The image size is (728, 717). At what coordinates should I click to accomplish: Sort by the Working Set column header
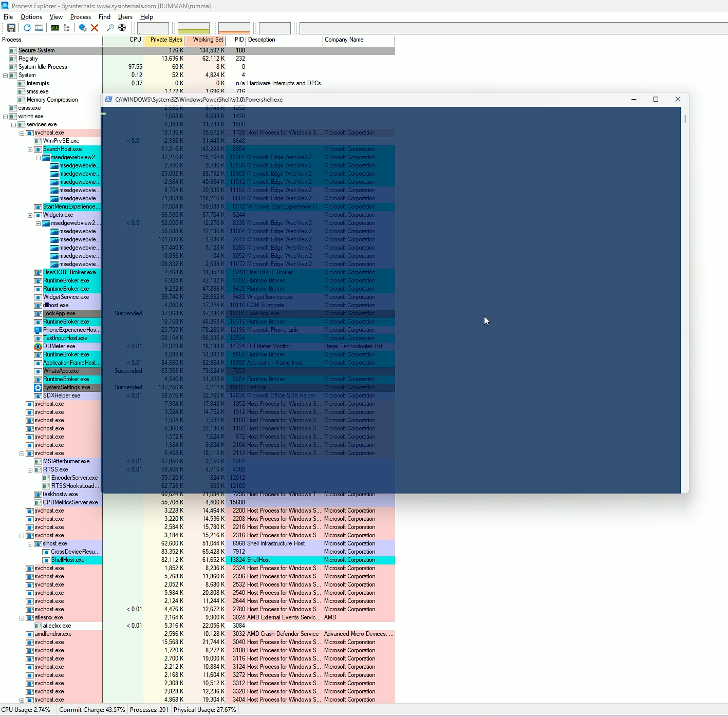click(x=206, y=40)
